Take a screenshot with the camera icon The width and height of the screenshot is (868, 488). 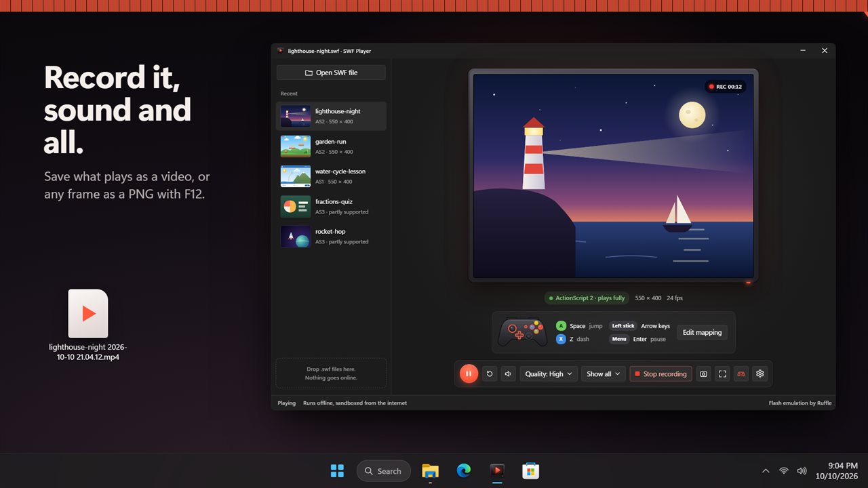[704, 373]
